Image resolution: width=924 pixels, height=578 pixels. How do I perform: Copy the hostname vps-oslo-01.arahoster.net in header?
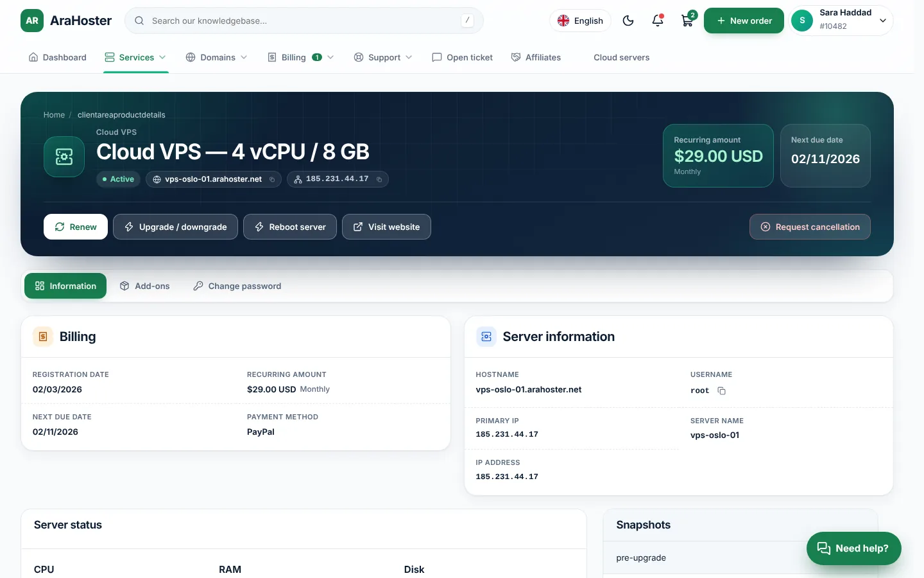tap(272, 180)
